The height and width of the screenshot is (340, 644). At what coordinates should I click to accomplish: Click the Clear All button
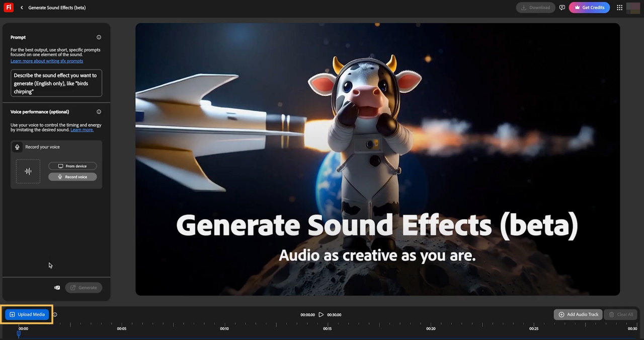[x=621, y=314]
